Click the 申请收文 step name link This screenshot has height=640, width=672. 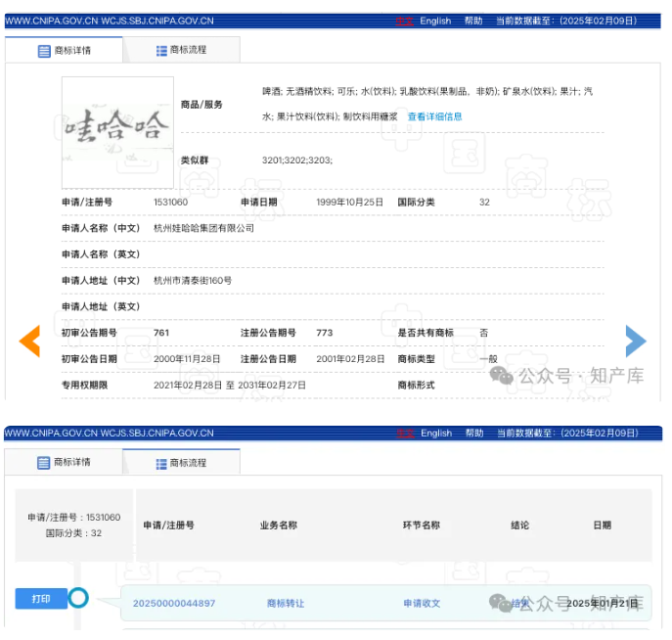tap(422, 603)
